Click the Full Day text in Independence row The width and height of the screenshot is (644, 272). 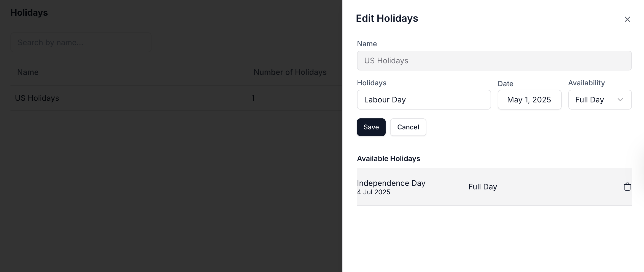pos(483,187)
